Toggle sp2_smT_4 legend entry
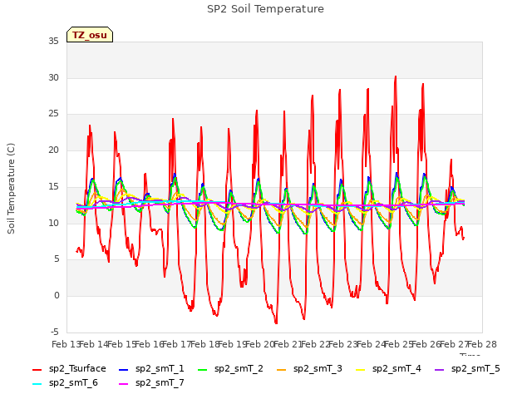 coord(388,369)
